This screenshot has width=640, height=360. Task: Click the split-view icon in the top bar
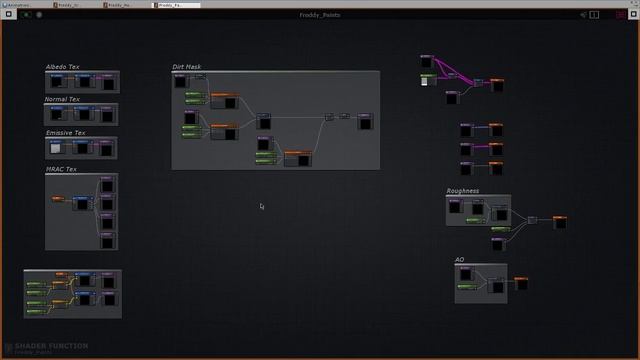[x=594, y=15]
